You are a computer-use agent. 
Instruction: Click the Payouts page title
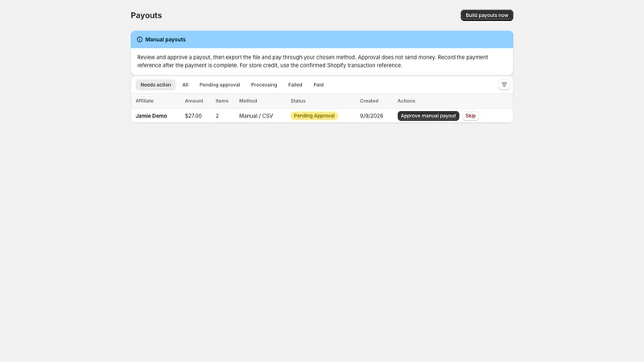click(x=147, y=15)
